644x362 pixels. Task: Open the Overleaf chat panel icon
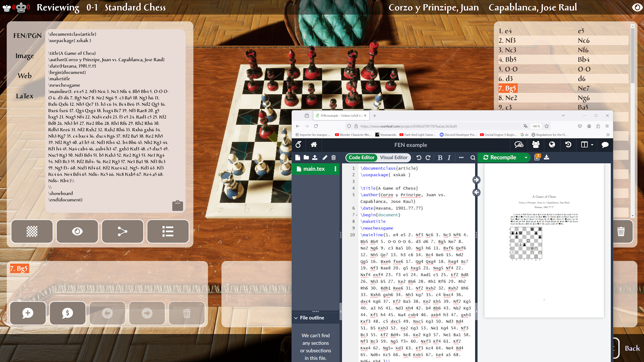point(605,145)
